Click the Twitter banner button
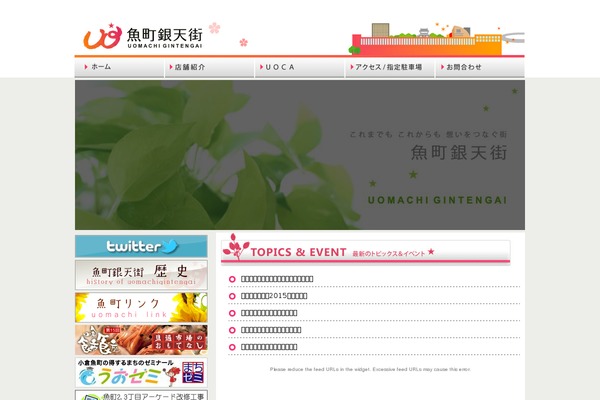The height and width of the screenshot is (400, 600). 141,246
